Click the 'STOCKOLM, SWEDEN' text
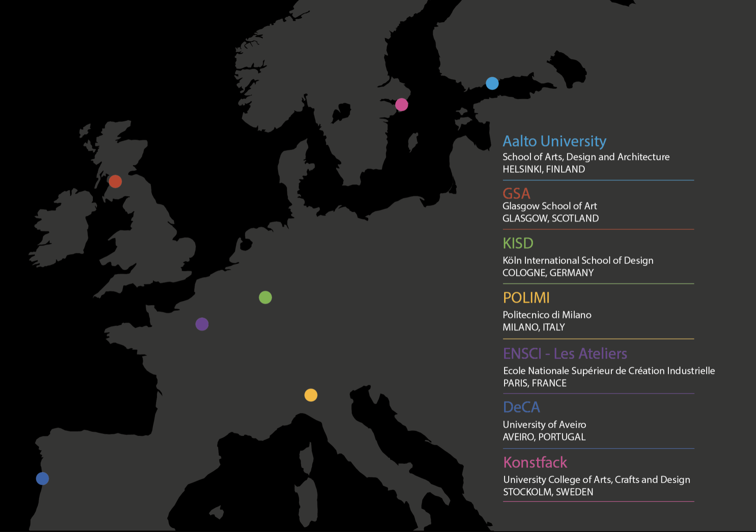The image size is (756, 532). tap(548, 492)
